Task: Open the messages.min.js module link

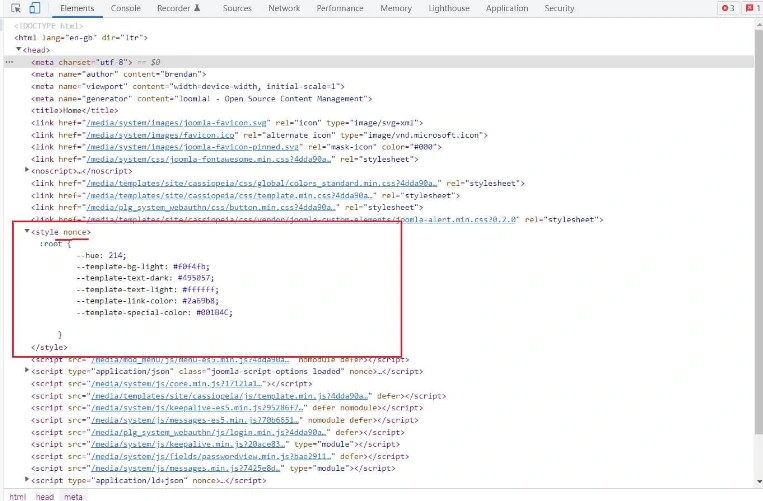Action: coord(185,468)
